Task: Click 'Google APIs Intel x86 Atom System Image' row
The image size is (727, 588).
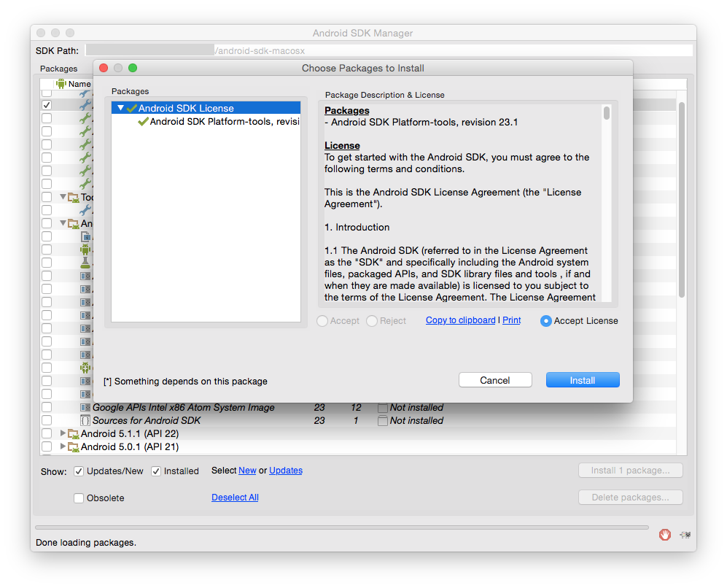Action: pyautogui.click(x=184, y=408)
